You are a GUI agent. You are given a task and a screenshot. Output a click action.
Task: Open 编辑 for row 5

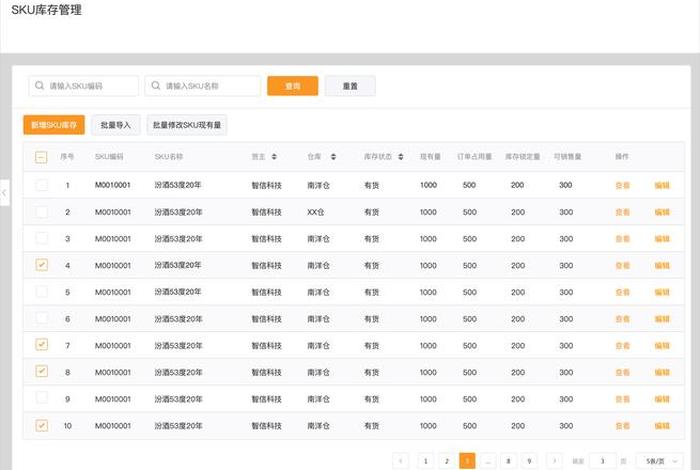click(x=662, y=292)
